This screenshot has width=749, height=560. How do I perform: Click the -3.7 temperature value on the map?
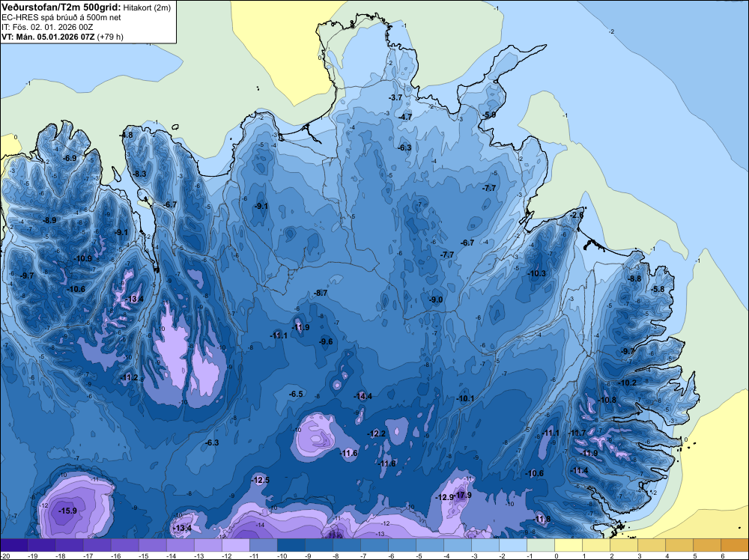tap(395, 97)
